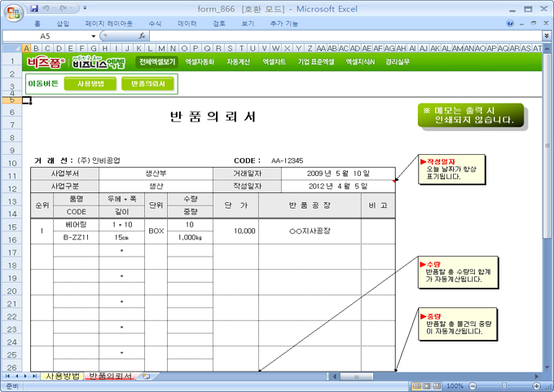
Task: Click the 자동계산 banner link
Action: [238, 62]
